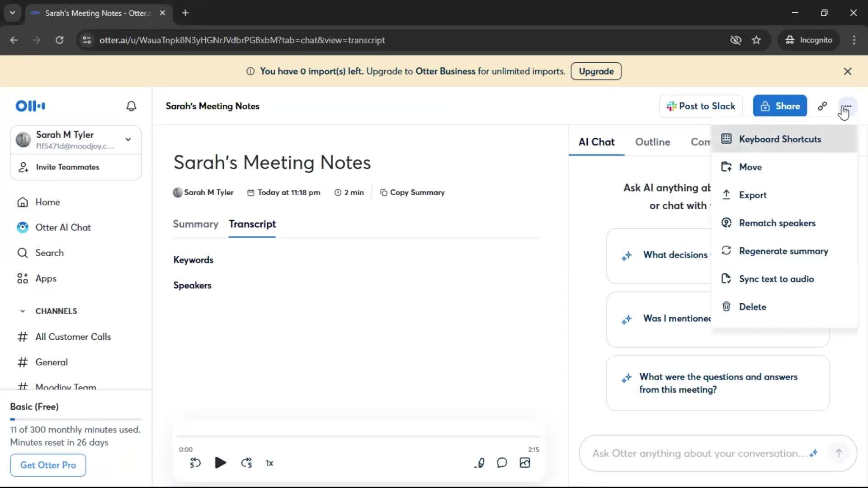The height and width of the screenshot is (488, 868).
Task: Click the audio playback progress bar
Action: point(359,436)
